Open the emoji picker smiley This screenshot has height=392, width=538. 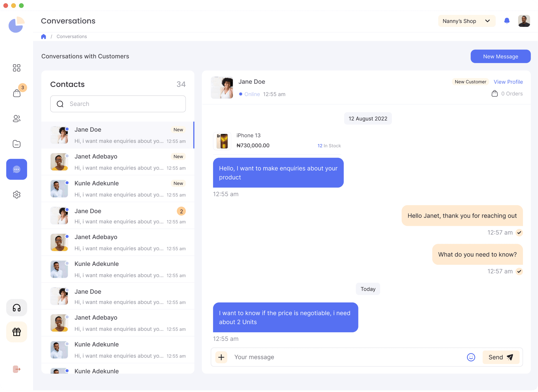(x=471, y=357)
